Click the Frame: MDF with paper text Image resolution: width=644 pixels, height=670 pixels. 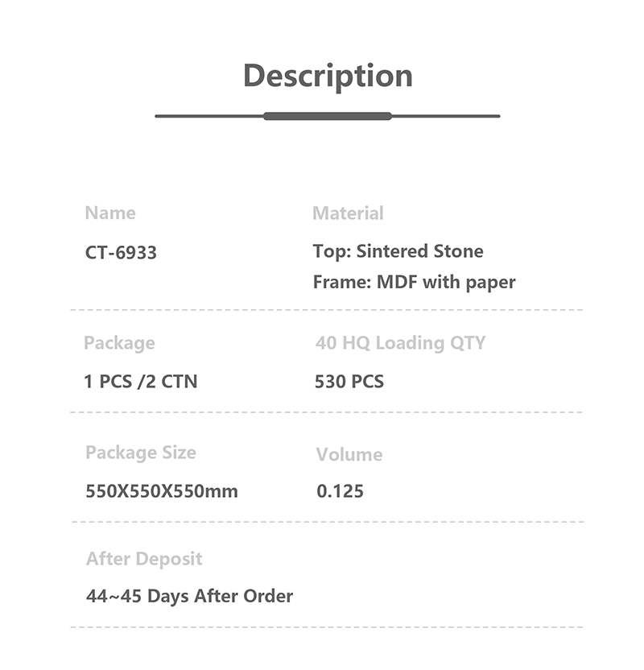tap(414, 283)
